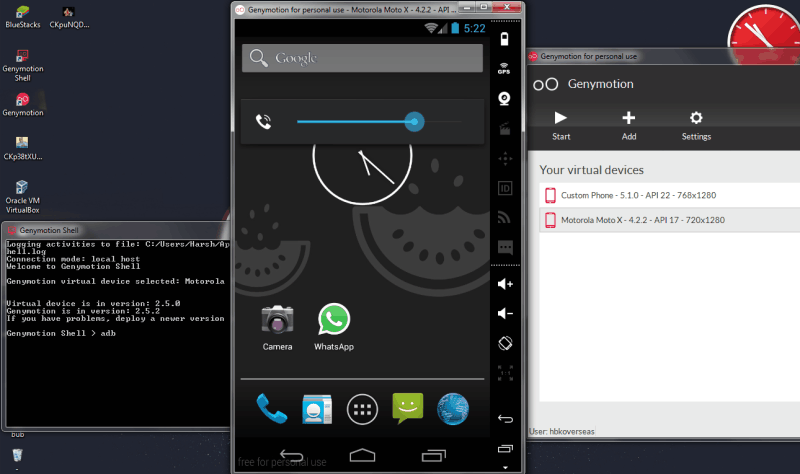Click the 'Genymotion Shell > adb' prompt line
800x474 pixels.
click(61, 333)
